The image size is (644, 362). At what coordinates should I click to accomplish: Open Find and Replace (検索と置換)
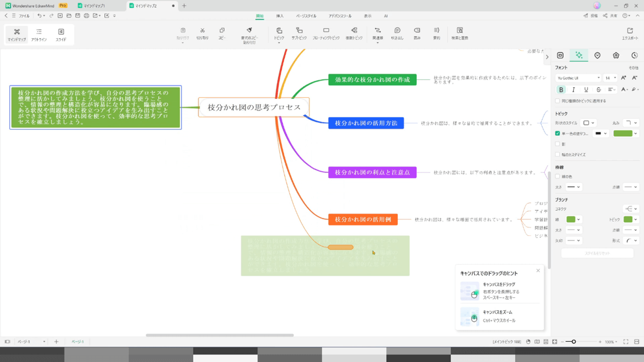(x=460, y=33)
